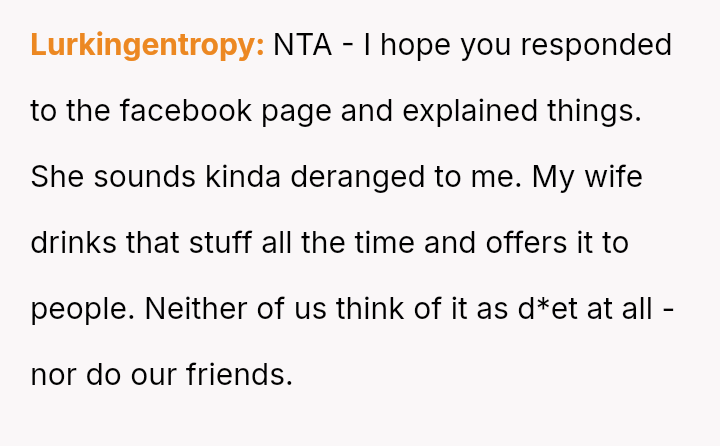720x446 pixels.
Task: Click the word "kinda"
Action: pyautogui.click(x=243, y=177)
